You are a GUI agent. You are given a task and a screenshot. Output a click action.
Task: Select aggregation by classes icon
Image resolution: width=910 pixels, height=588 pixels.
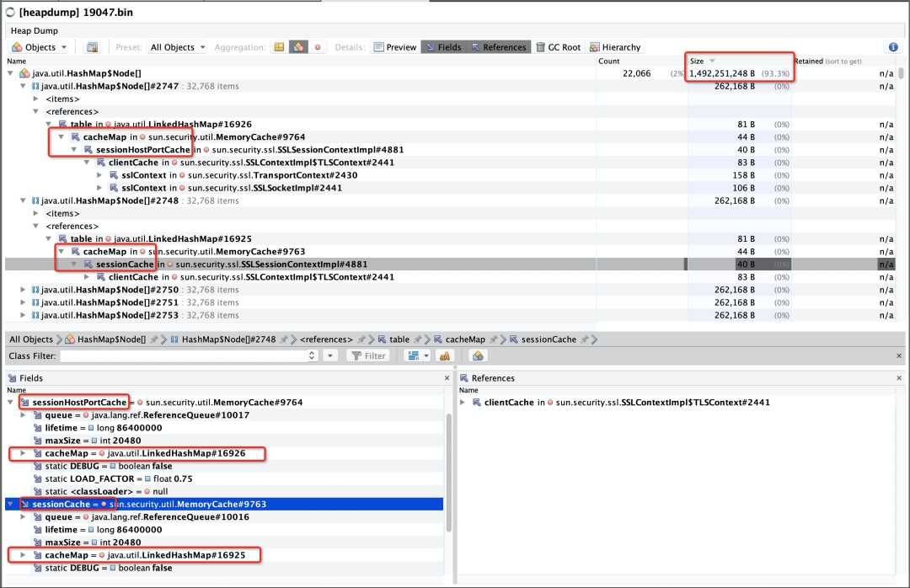tap(298, 47)
